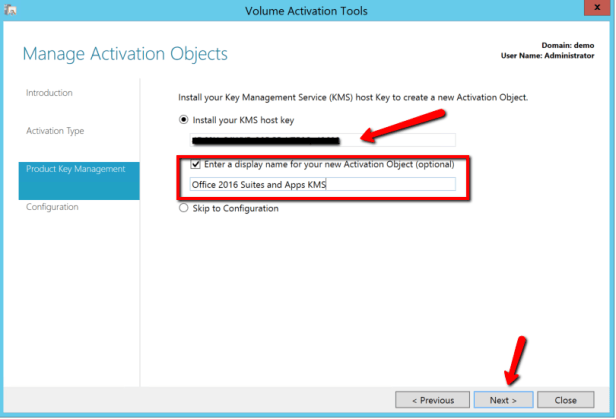Select the Product Key Management step
Image resolution: width=616 pixels, height=419 pixels.
(x=76, y=169)
